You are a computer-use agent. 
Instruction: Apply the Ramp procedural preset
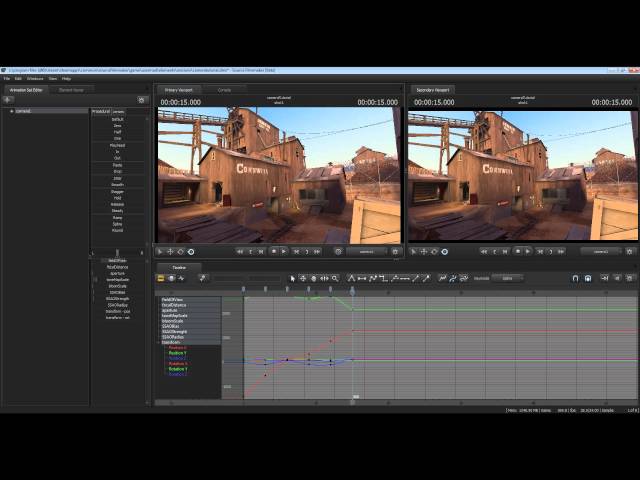(118, 218)
